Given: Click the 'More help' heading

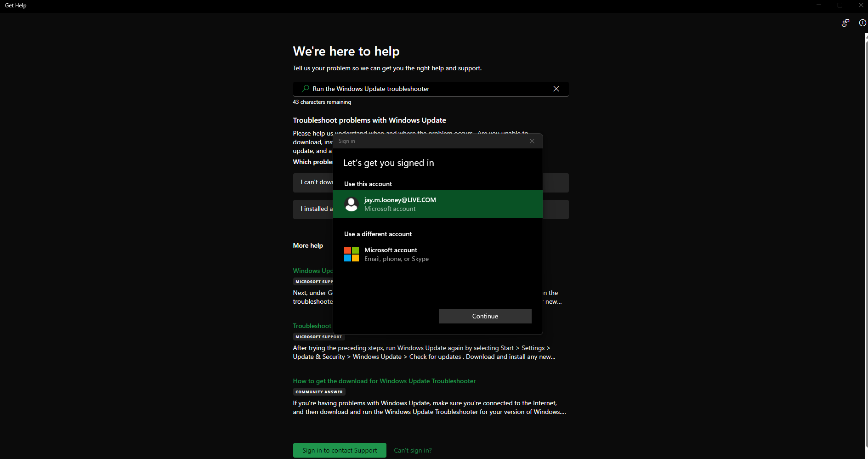Looking at the screenshot, I should point(308,245).
